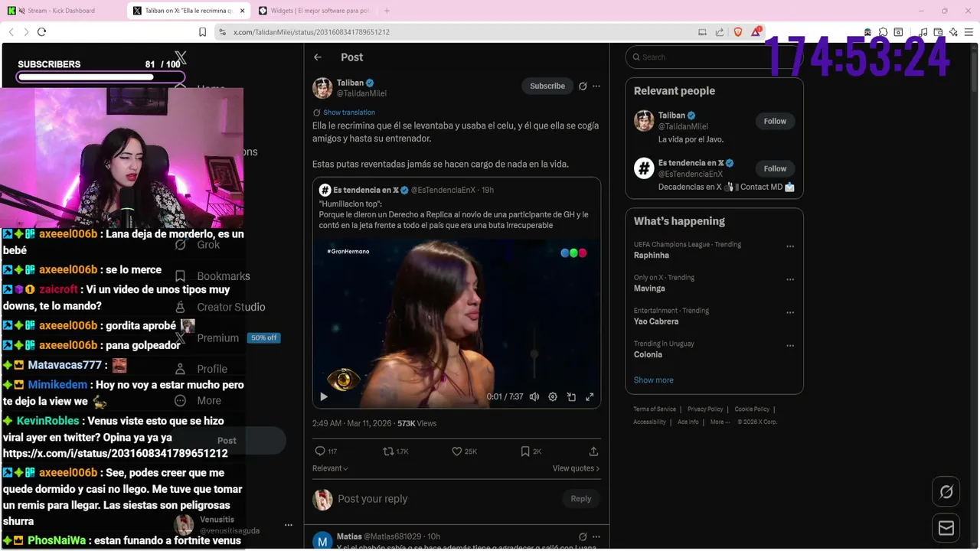Viewport: 980px width, 551px height.
Task: Open the floating Grok button
Action: click(946, 492)
